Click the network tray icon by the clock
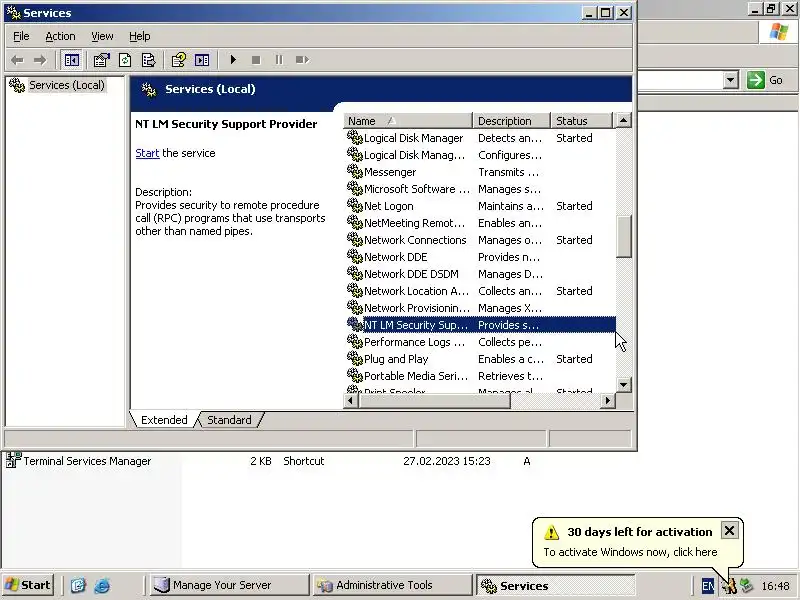Viewport: 800px width, 600px height. [747, 586]
